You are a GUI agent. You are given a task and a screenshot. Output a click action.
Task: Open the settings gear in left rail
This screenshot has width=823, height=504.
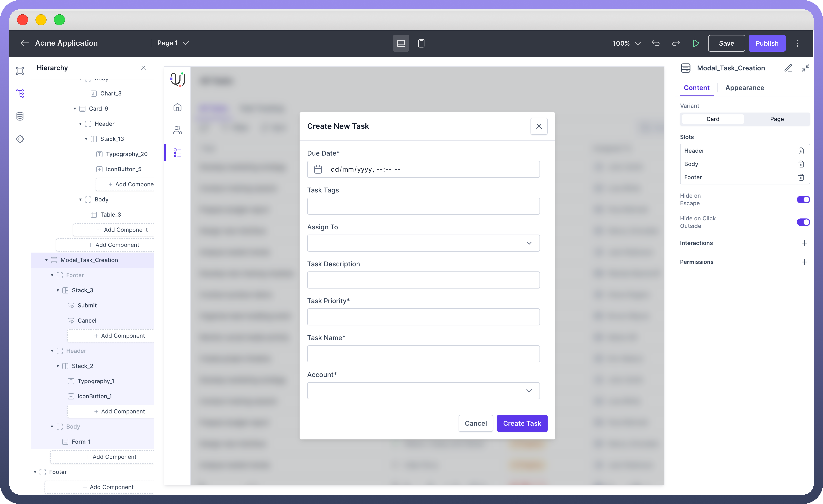20,139
